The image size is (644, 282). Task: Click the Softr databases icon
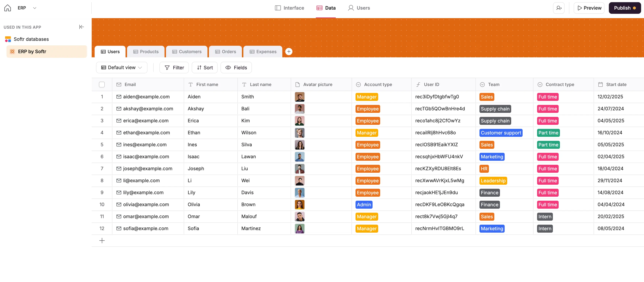[x=8, y=39]
